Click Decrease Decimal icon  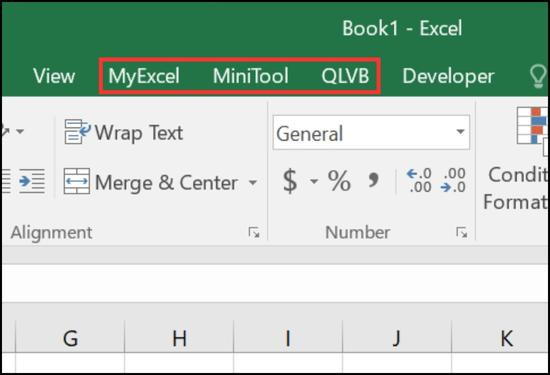(453, 180)
